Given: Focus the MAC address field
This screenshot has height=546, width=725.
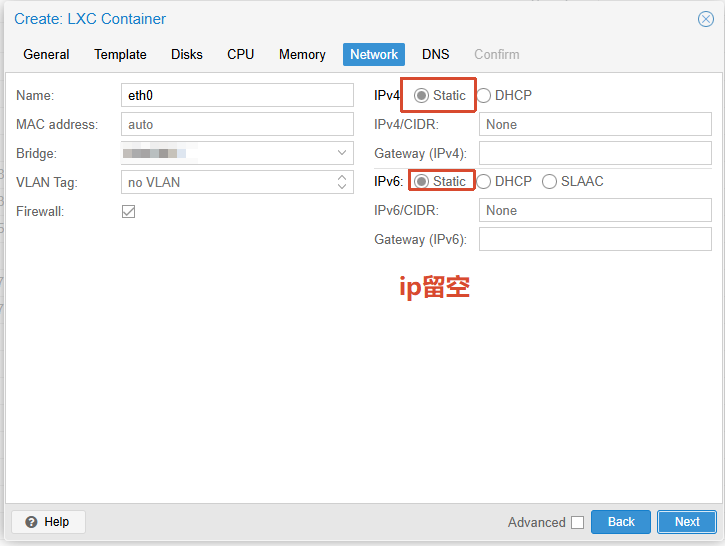Looking at the screenshot, I should coord(237,124).
